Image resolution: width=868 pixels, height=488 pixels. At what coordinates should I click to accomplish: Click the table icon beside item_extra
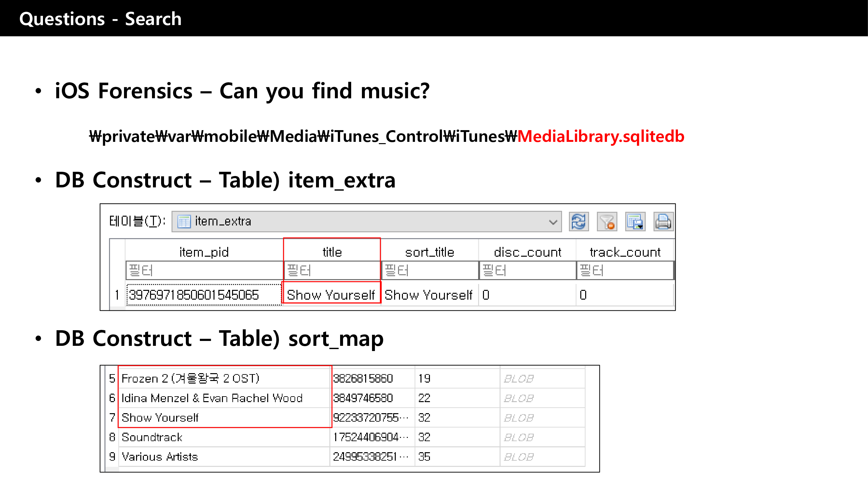point(184,222)
